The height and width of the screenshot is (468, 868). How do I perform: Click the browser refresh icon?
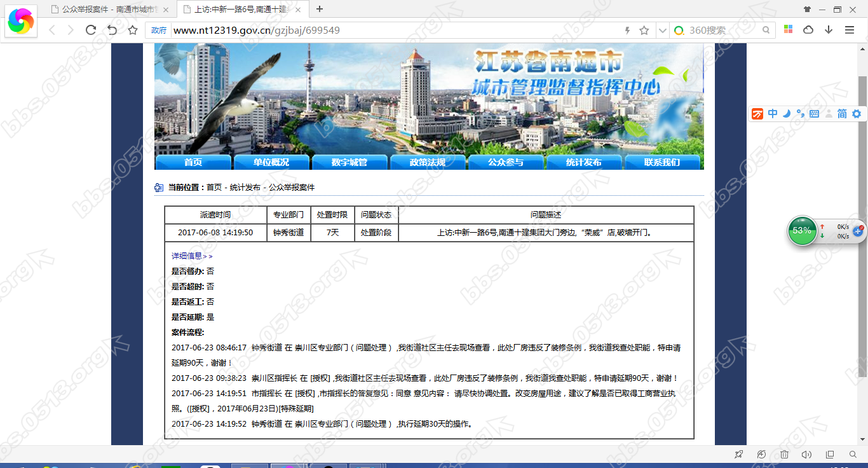point(90,29)
